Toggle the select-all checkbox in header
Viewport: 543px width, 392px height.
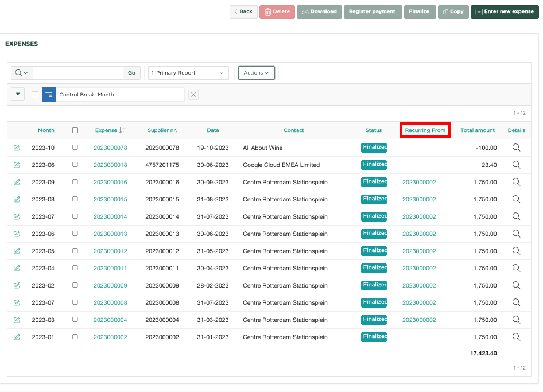75,130
